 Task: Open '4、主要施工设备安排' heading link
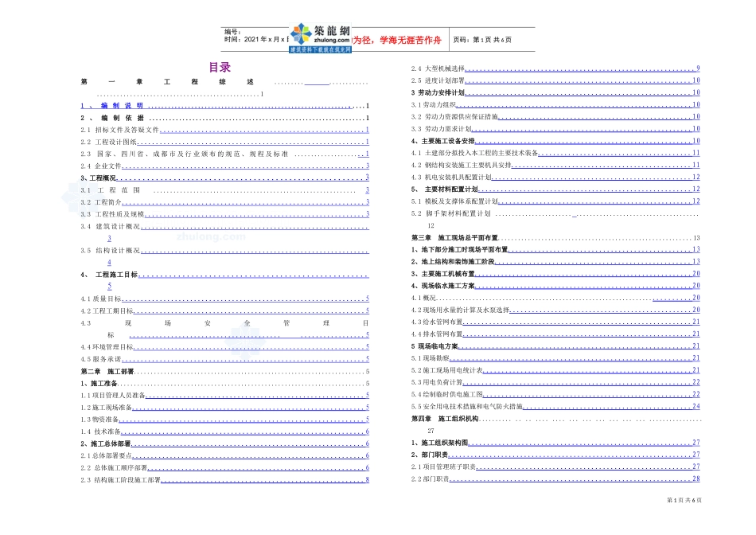pos(555,141)
